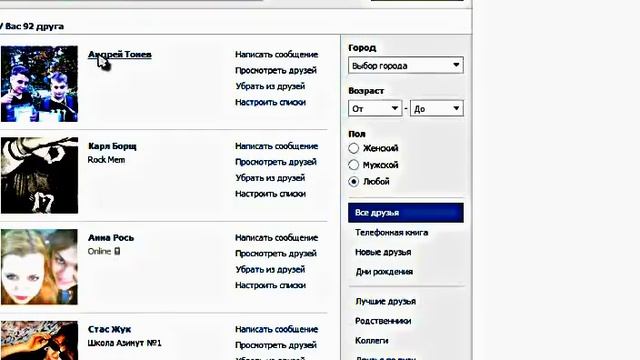The width and height of the screenshot is (640, 360).
Task: Click Школа Азимут №1 status text
Action: (124, 343)
